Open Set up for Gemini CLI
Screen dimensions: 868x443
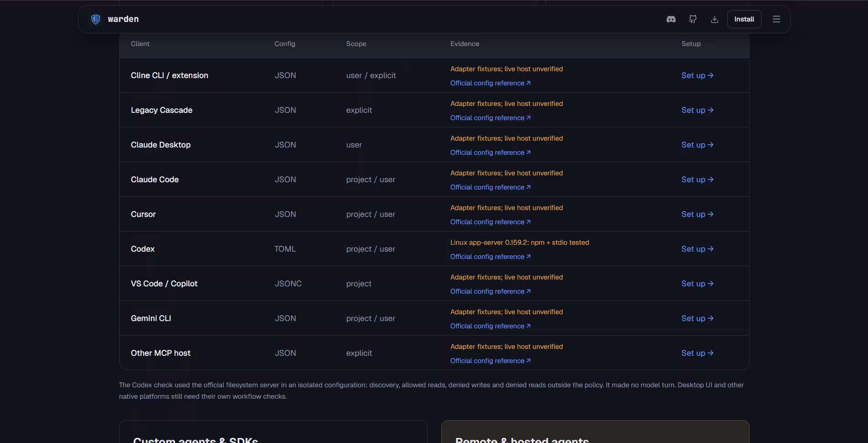(x=697, y=318)
